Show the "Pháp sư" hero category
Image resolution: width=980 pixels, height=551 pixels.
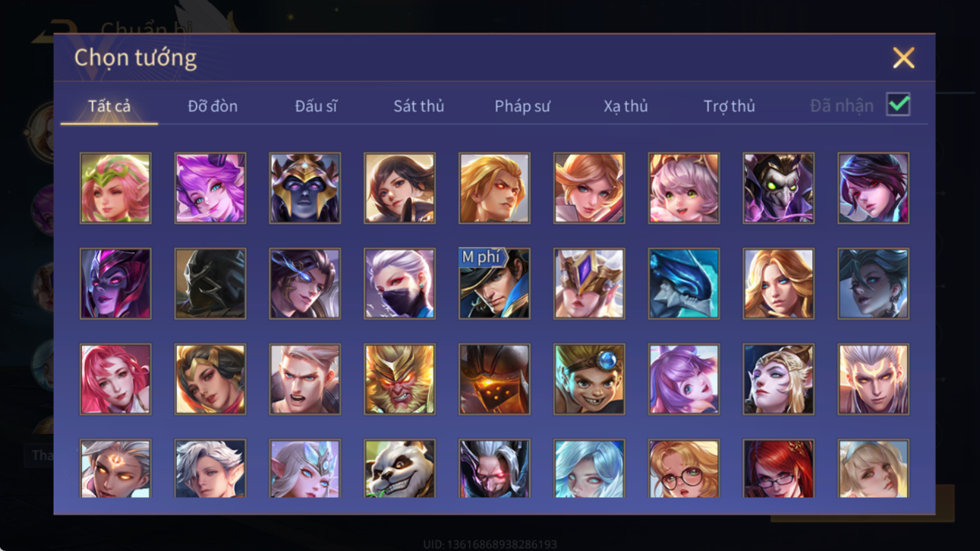pyautogui.click(x=522, y=106)
